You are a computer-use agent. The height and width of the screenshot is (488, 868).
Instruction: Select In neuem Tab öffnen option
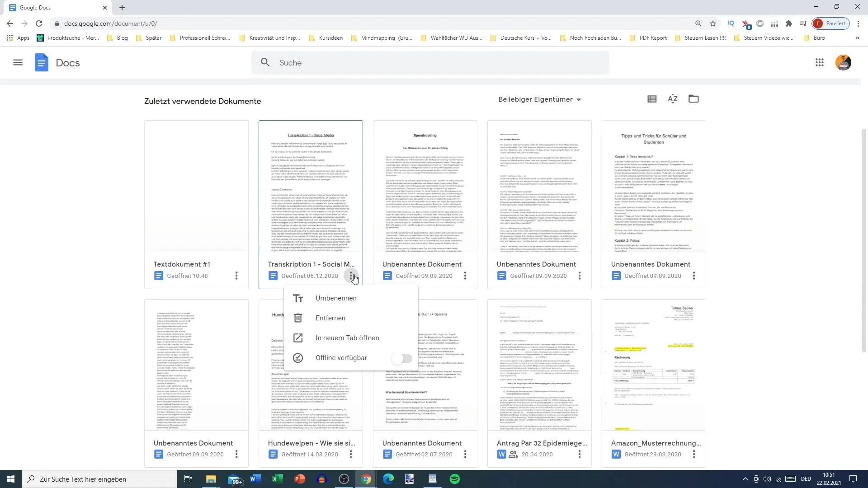click(348, 338)
